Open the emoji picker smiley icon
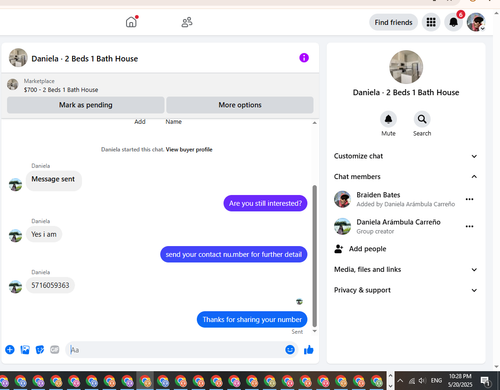 click(290, 350)
